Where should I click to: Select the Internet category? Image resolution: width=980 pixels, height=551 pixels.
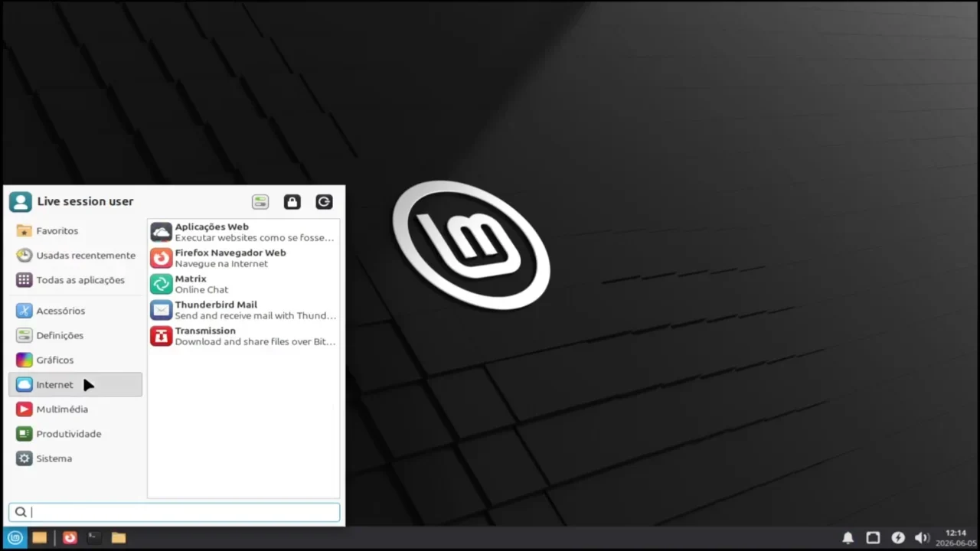tap(75, 384)
